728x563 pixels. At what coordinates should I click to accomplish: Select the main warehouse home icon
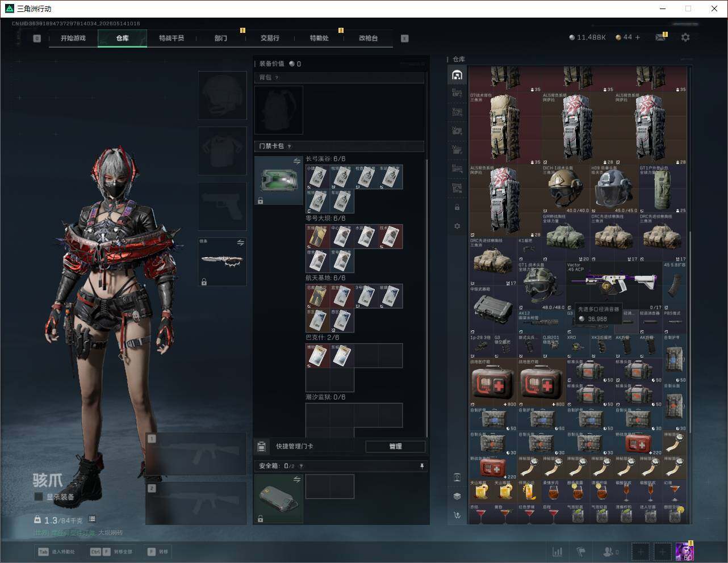click(457, 75)
